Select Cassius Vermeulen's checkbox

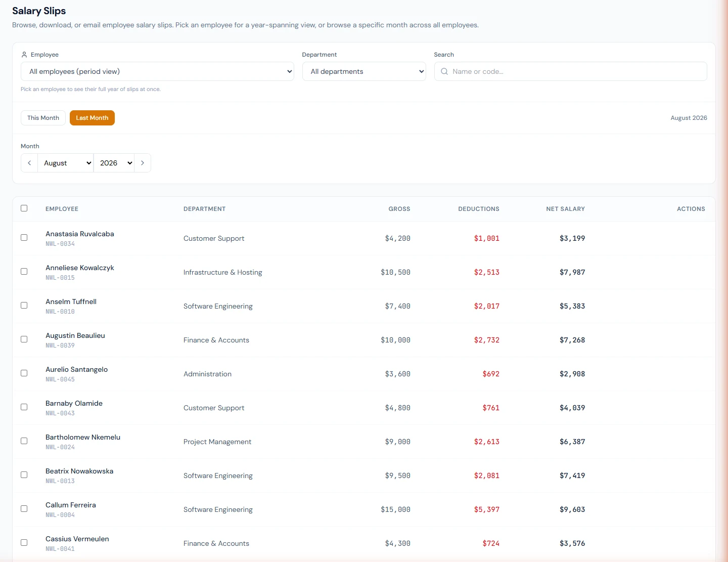pyautogui.click(x=24, y=543)
